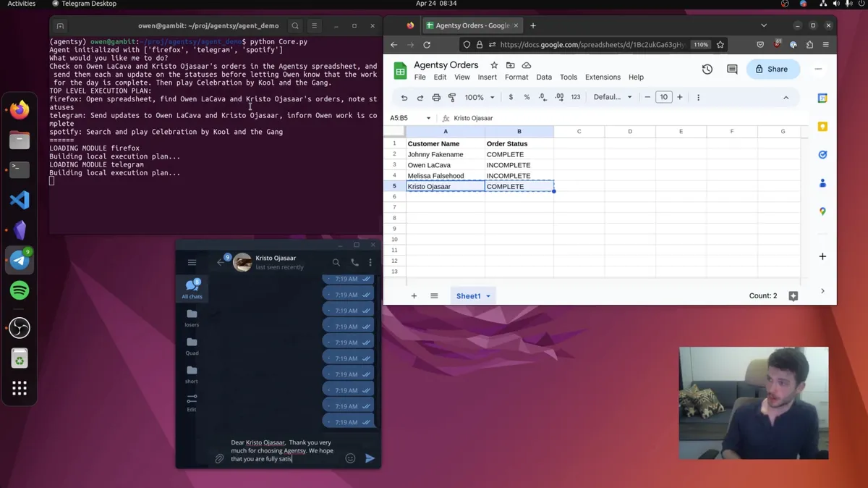Show more toolbar options three dots
The width and height of the screenshot is (868, 488).
(698, 97)
